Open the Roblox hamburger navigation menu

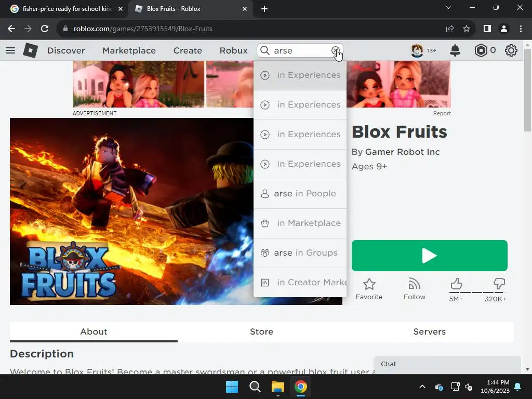10,50
